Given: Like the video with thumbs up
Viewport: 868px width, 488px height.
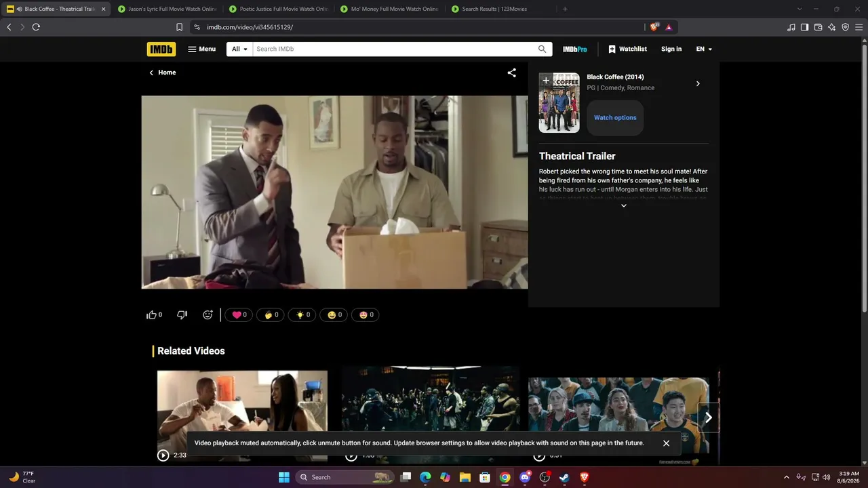Looking at the screenshot, I should point(154,314).
